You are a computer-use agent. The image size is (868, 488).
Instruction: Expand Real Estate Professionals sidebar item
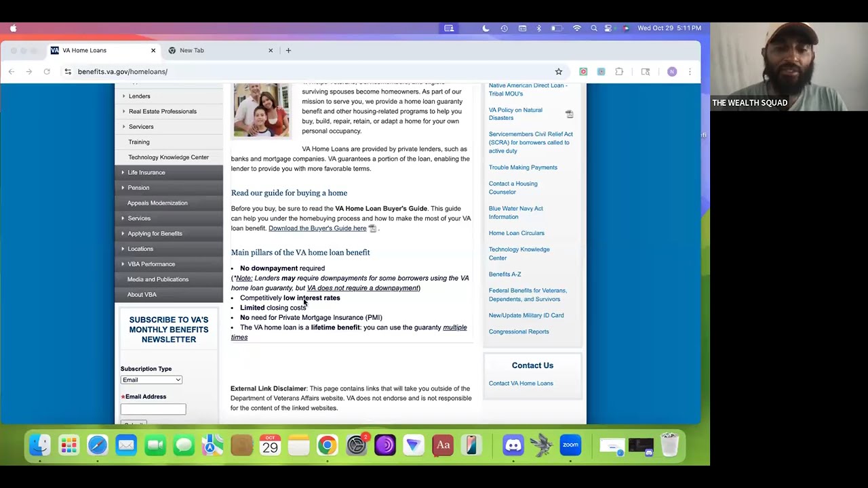click(124, 111)
